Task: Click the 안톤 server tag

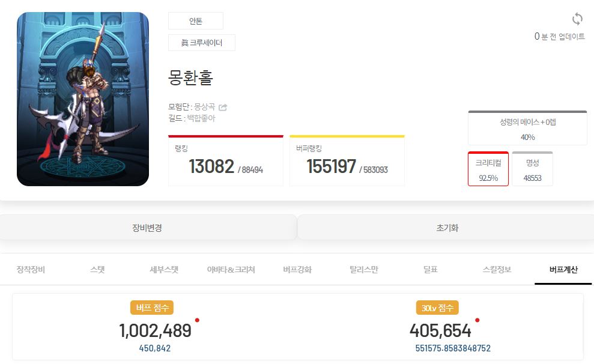Action: click(195, 21)
